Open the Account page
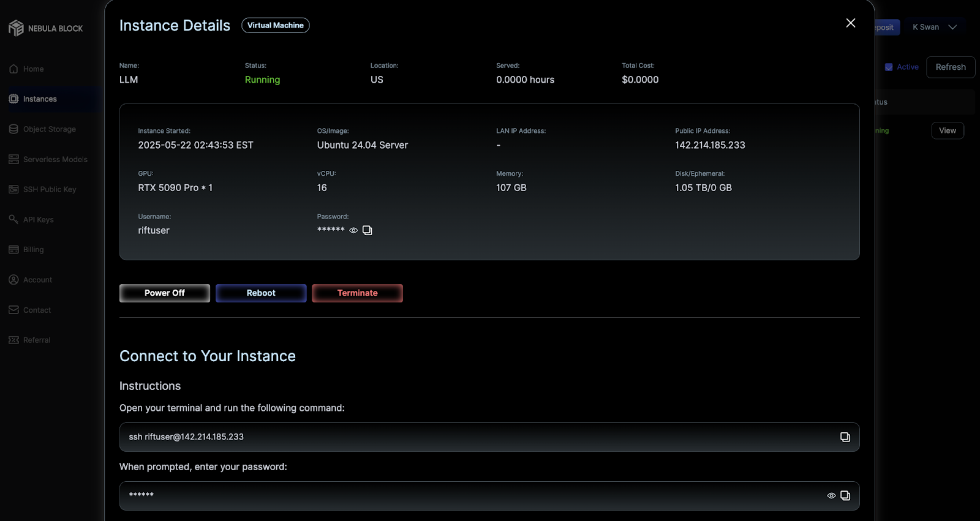Viewport: 980px width, 521px height. pyautogui.click(x=37, y=280)
